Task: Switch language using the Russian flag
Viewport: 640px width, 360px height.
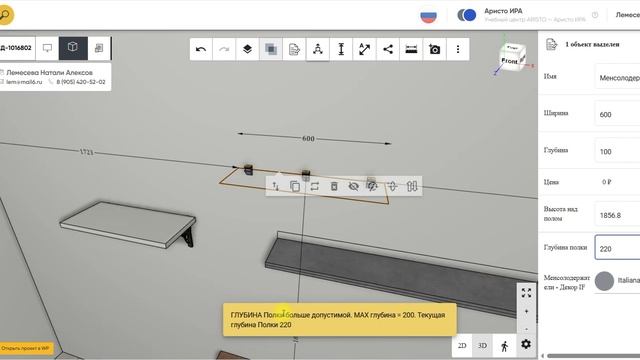Action: click(428, 16)
